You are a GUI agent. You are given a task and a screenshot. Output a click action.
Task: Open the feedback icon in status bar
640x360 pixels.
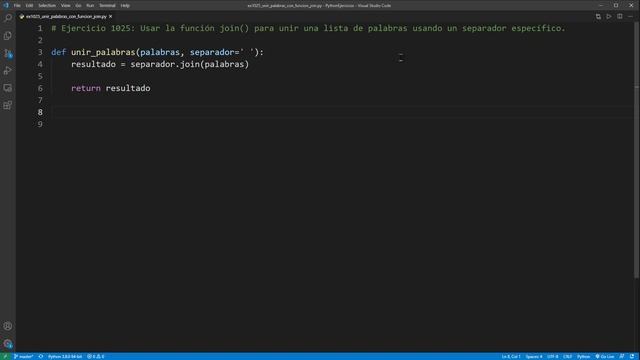pyautogui.click(x=622, y=356)
